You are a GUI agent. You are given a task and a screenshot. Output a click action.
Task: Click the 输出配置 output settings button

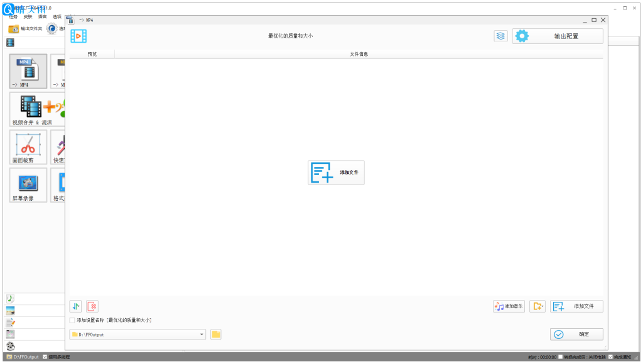[558, 36]
